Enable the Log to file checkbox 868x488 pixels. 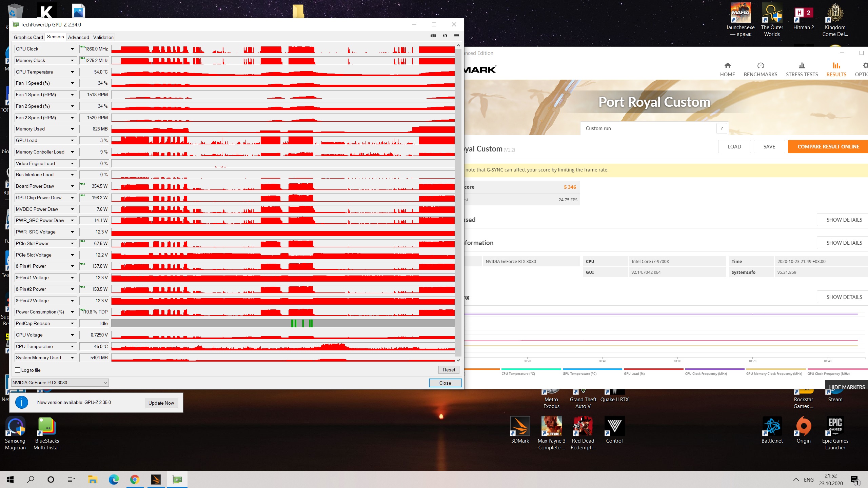tap(18, 370)
